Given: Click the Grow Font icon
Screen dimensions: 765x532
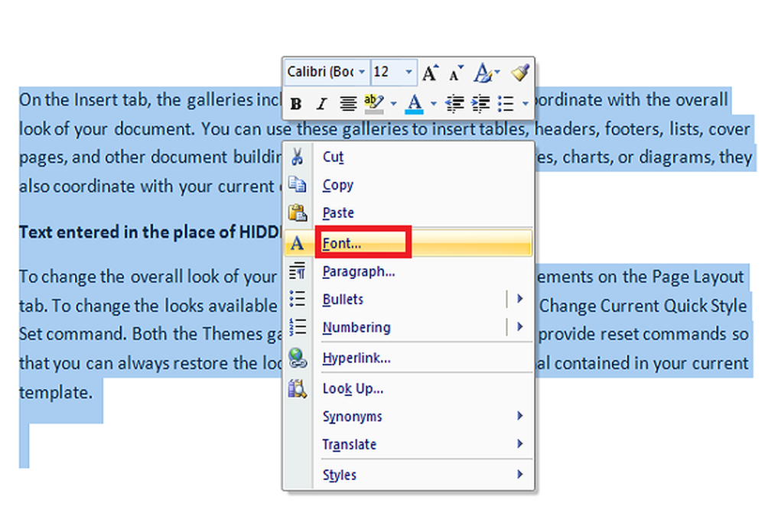Looking at the screenshot, I should 431,73.
